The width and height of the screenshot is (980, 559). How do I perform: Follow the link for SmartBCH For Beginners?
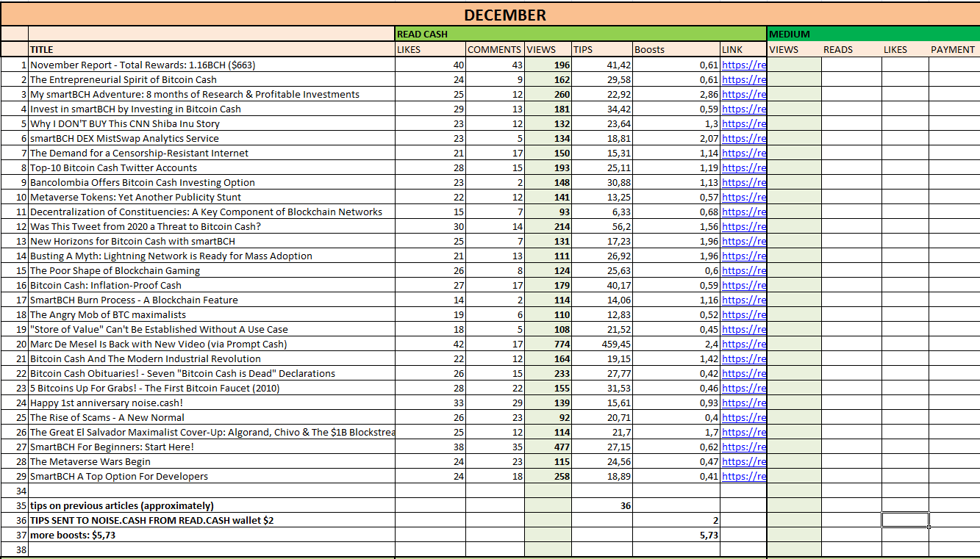(744, 447)
